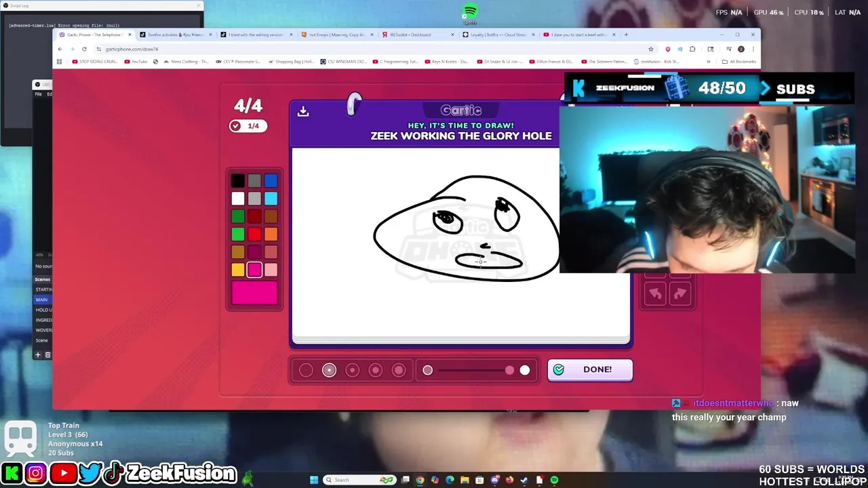This screenshot has height=488, width=868.
Task: Open Spotify from the taskbar
Action: point(554,480)
